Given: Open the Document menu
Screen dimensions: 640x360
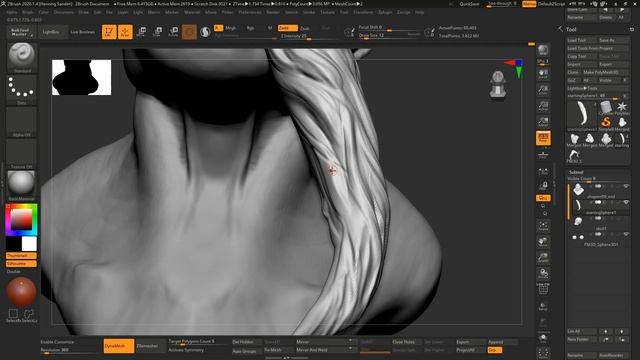Looking at the screenshot, I should (x=64, y=12).
